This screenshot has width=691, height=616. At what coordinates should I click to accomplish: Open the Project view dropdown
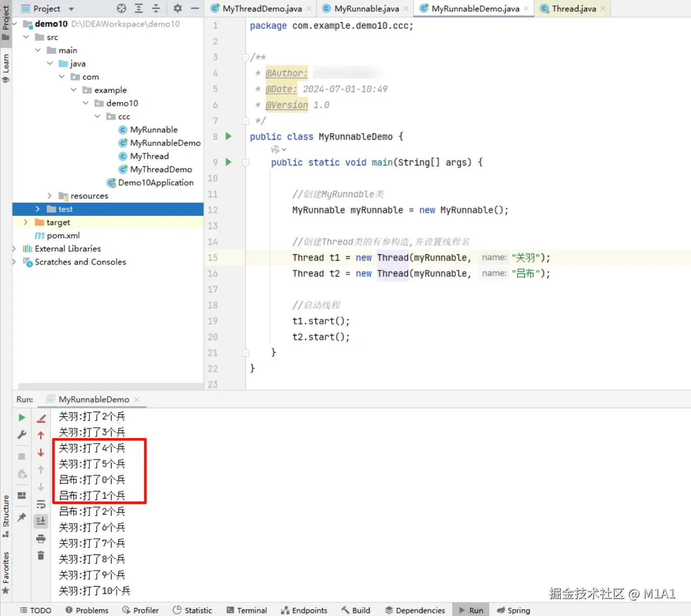pos(71,9)
